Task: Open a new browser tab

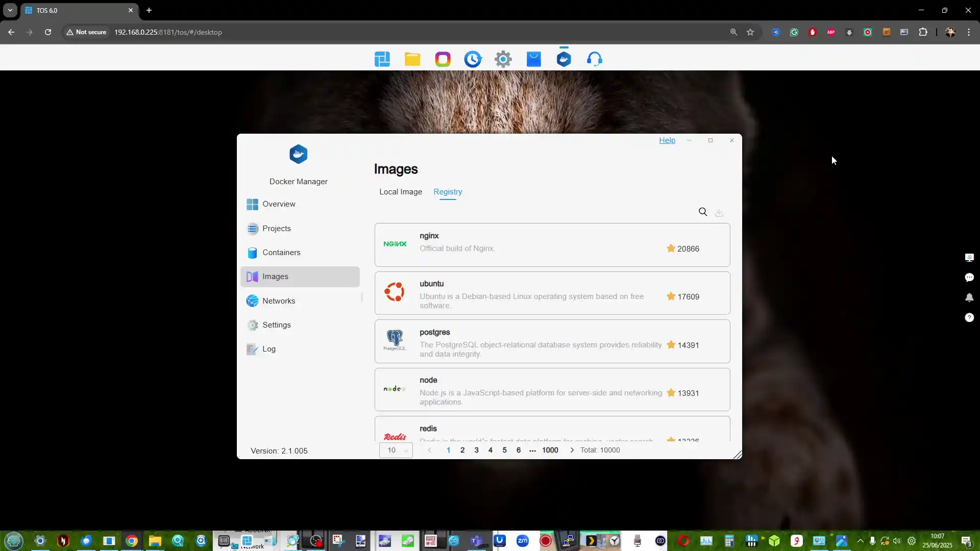Action: coord(149,10)
